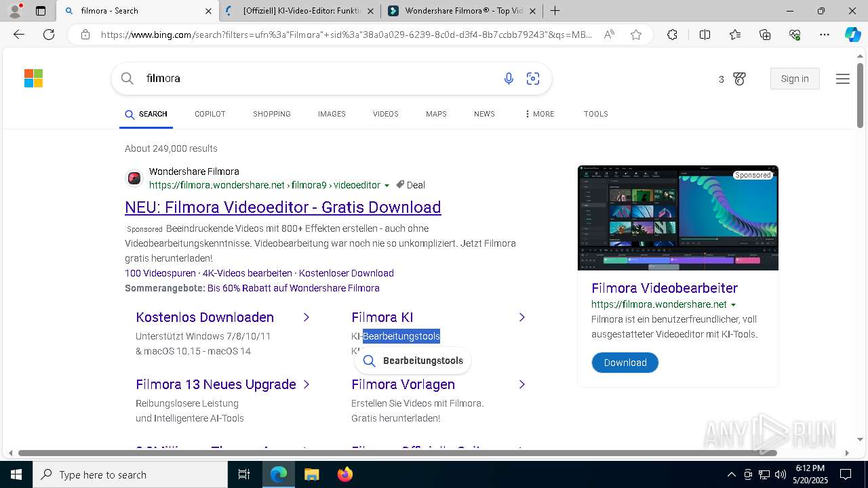Image resolution: width=868 pixels, height=488 pixels.
Task: Click the vertical page scrollbar
Action: (x=860, y=95)
